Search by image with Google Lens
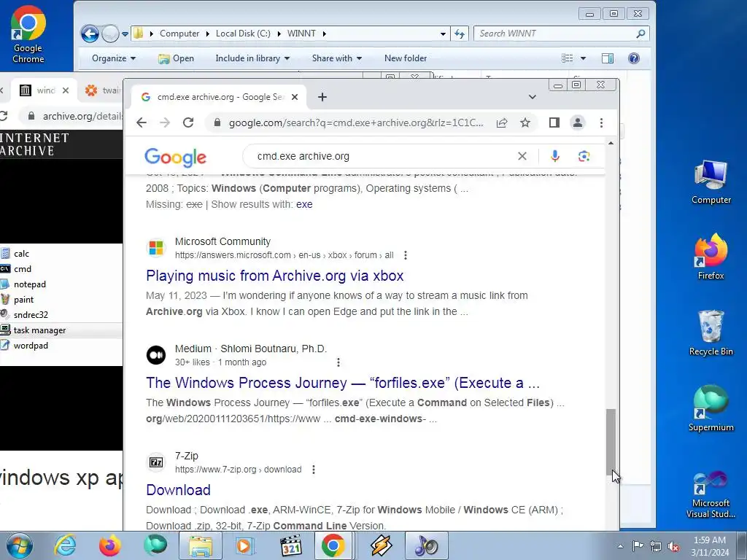 pyautogui.click(x=584, y=156)
